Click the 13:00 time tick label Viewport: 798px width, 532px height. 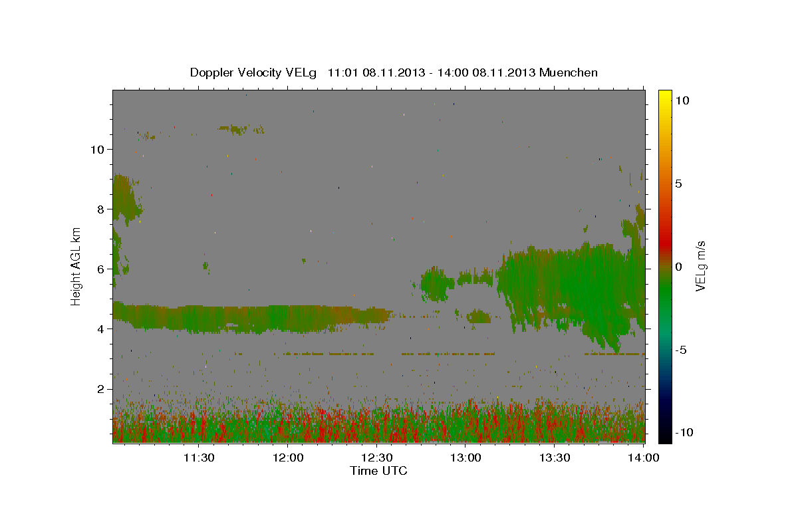(x=466, y=457)
